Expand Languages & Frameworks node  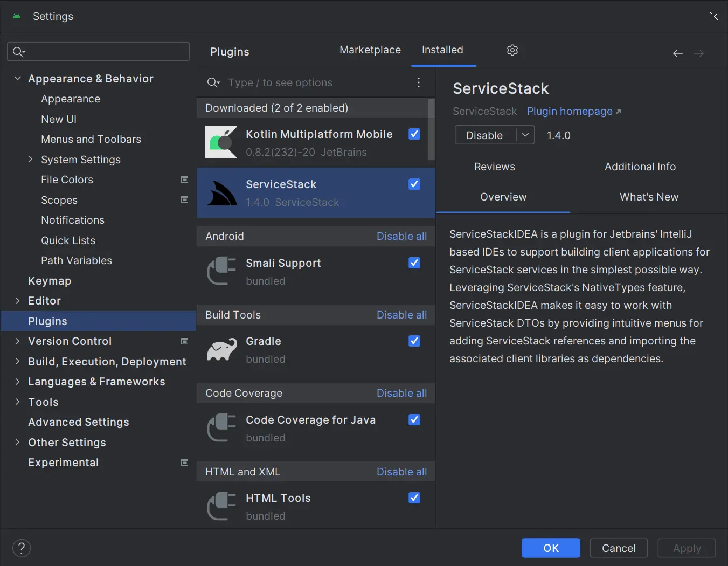[18, 381]
